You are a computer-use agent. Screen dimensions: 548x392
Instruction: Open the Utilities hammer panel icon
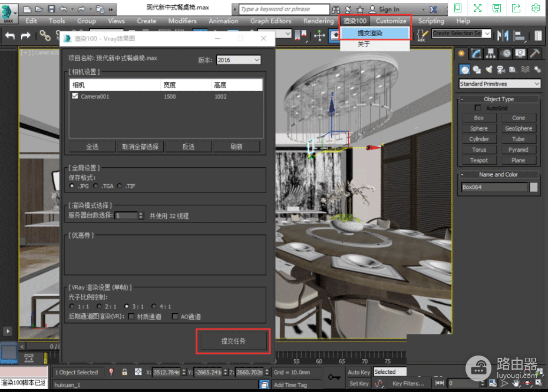[534, 53]
